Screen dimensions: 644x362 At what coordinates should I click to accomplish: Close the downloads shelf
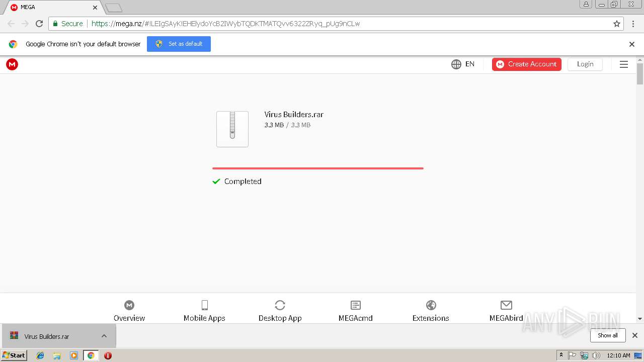(x=635, y=335)
